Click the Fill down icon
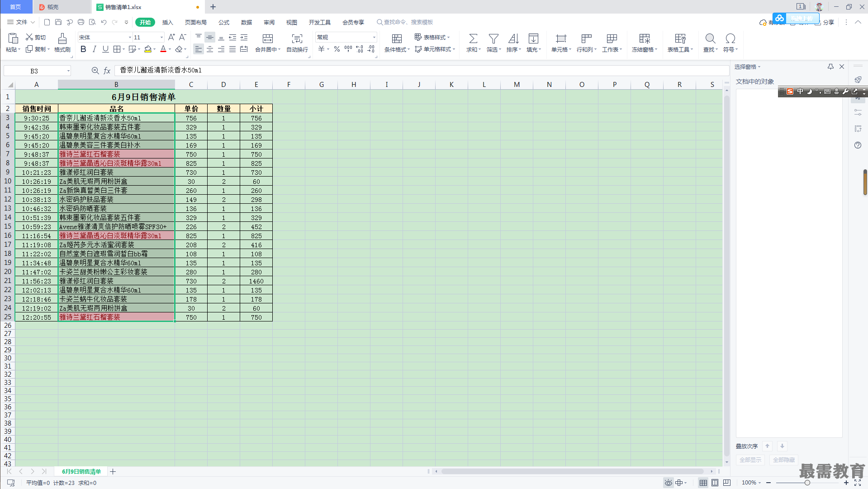Image resolution: width=868 pixels, height=489 pixels. coord(534,38)
